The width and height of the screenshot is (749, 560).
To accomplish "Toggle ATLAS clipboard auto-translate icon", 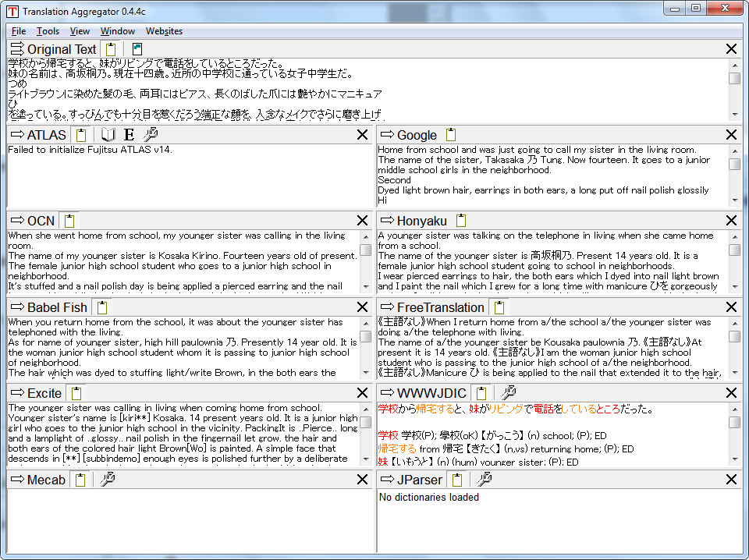I will [x=81, y=135].
